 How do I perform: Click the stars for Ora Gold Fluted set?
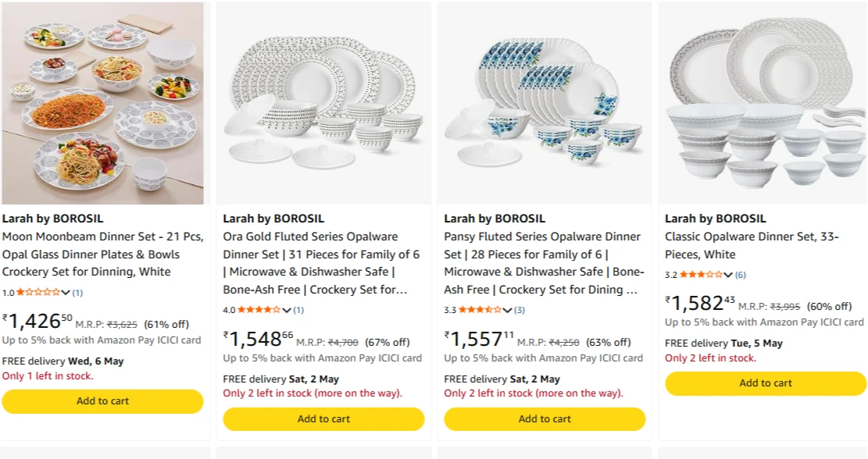point(259,310)
